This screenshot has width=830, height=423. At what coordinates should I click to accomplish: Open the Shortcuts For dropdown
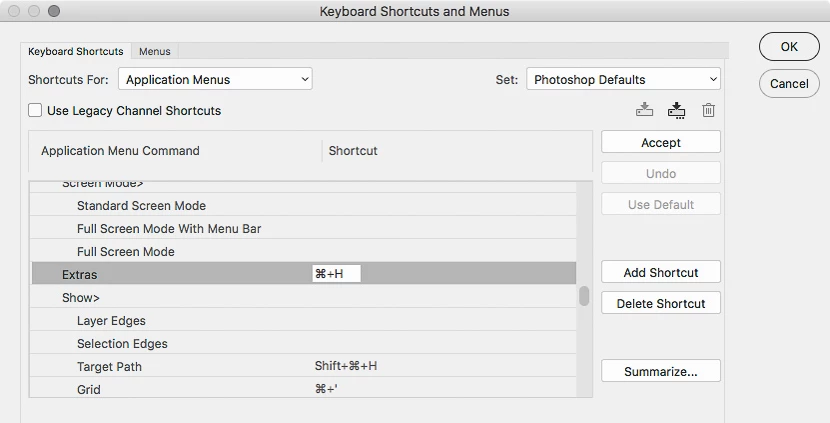(215, 79)
